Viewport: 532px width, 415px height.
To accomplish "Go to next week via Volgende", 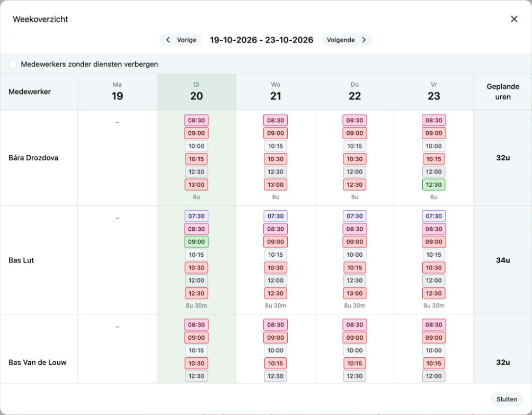I will tap(347, 40).
